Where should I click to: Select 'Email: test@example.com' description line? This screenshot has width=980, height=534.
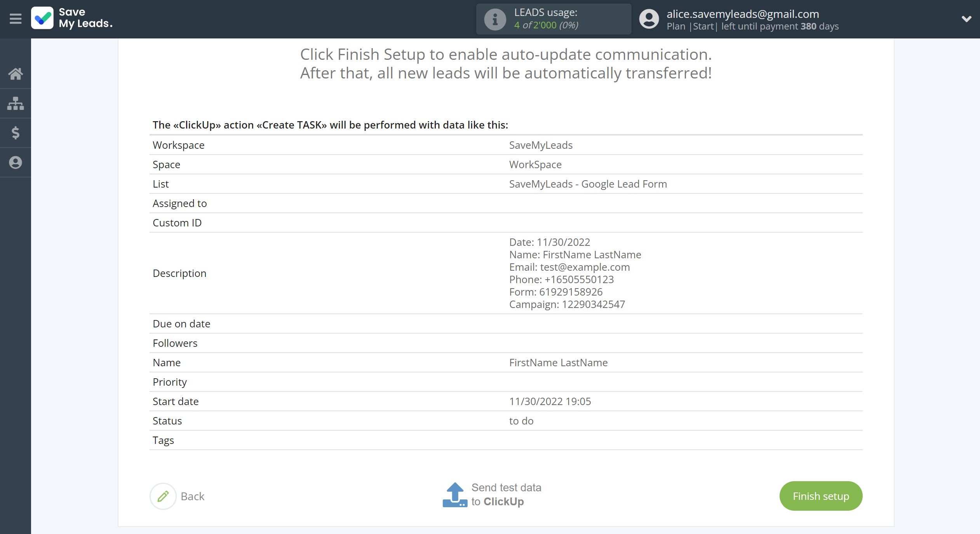pos(569,267)
